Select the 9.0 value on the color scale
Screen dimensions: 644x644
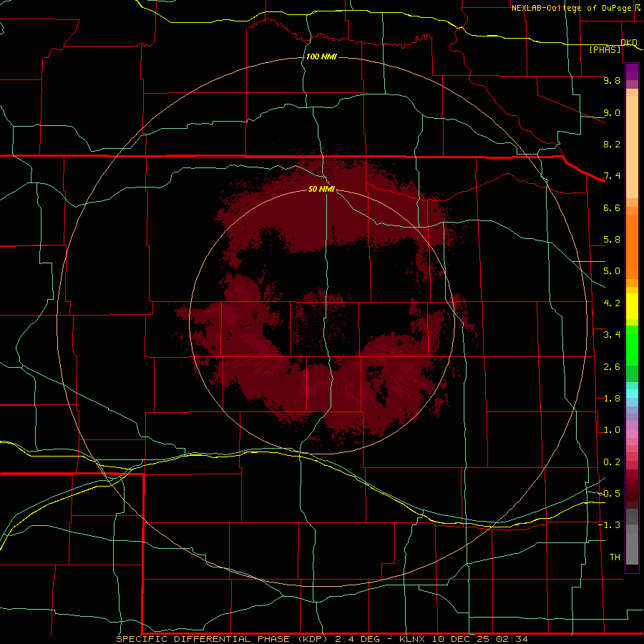pyautogui.click(x=612, y=112)
